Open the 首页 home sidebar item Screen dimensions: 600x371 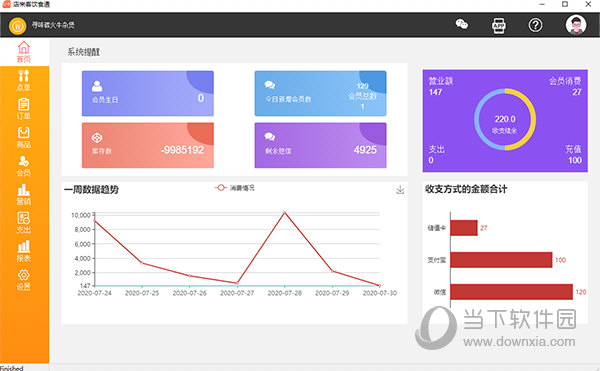pyautogui.click(x=24, y=52)
